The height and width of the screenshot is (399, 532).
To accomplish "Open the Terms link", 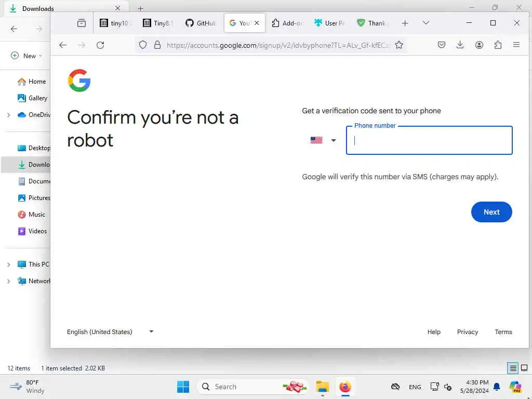I will (x=503, y=332).
